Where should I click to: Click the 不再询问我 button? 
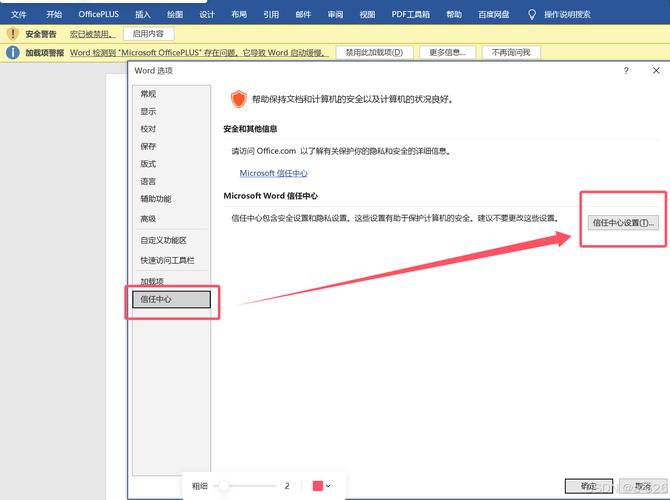point(510,51)
